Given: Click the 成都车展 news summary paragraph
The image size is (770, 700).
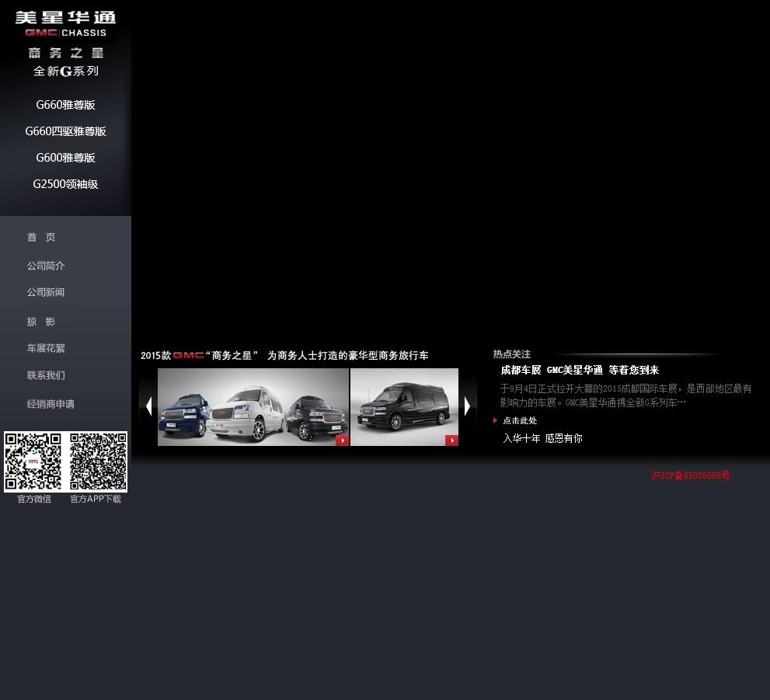Looking at the screenshot, I should click(x=625, y=395).
